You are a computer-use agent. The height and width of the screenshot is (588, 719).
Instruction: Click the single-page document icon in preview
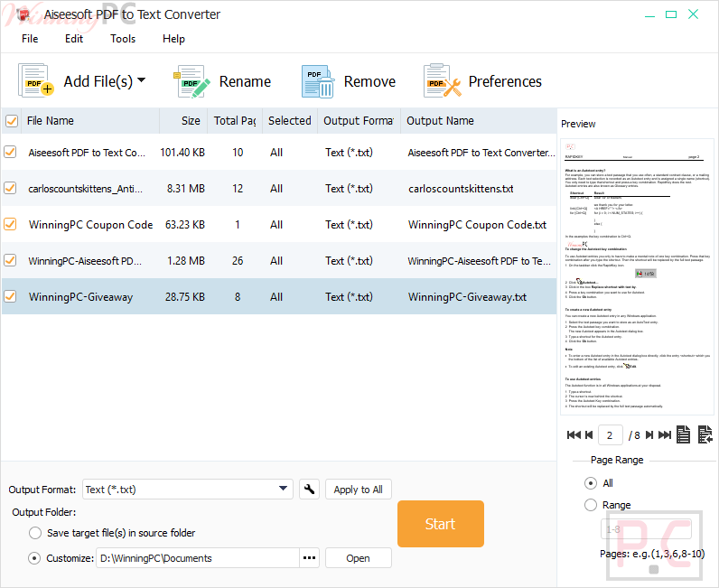[x=683, y=434]
